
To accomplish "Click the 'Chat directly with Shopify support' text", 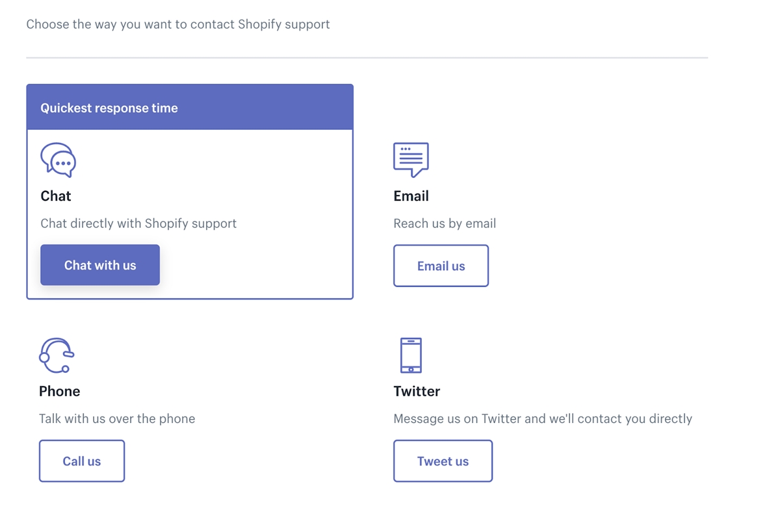I will tap(138, 223).
